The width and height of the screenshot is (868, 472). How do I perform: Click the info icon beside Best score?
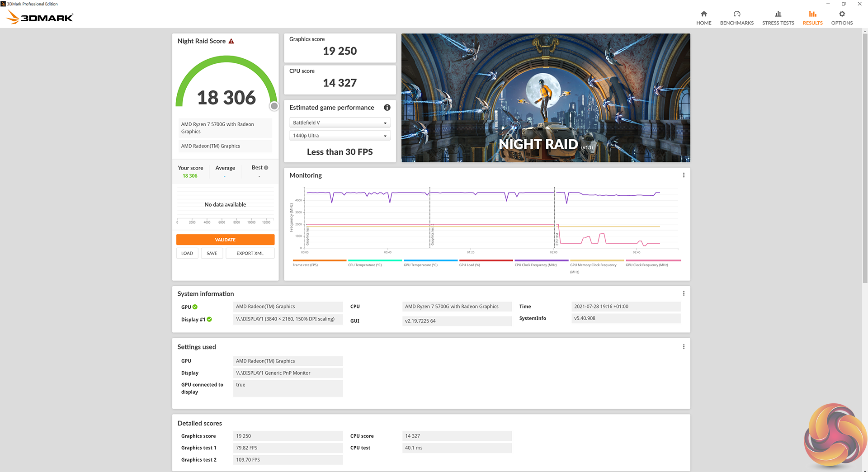(x=266, y=168)
